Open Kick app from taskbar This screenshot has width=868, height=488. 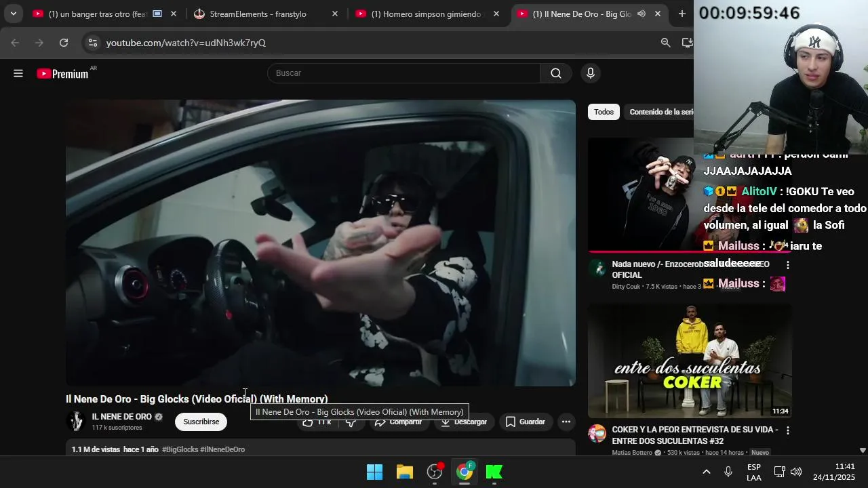coord(494,472)
